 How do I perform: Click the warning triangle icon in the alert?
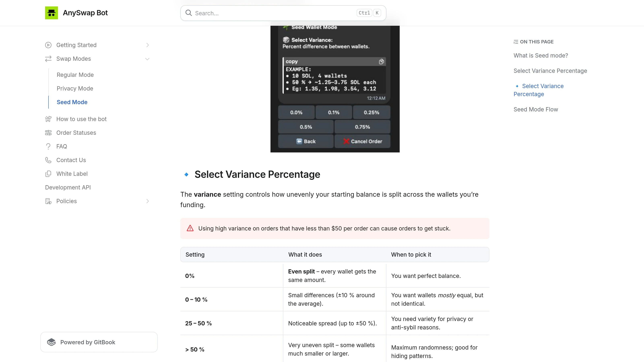coord(190,228)
